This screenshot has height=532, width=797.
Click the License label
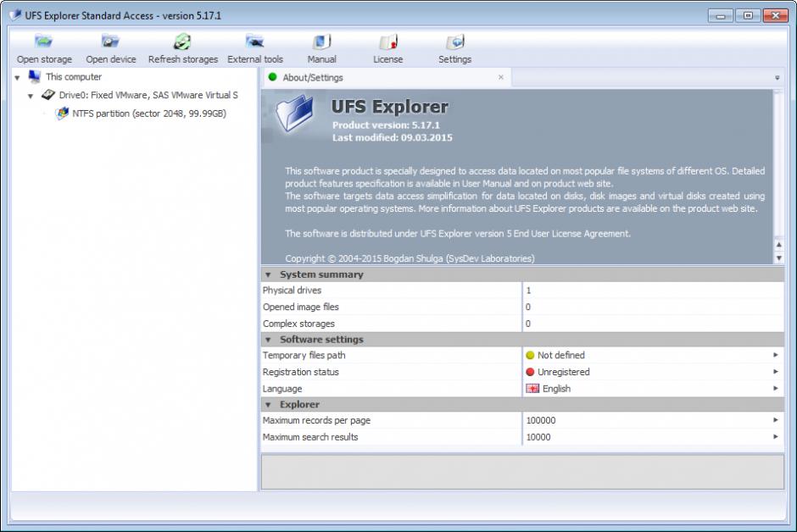pos(387,59)
